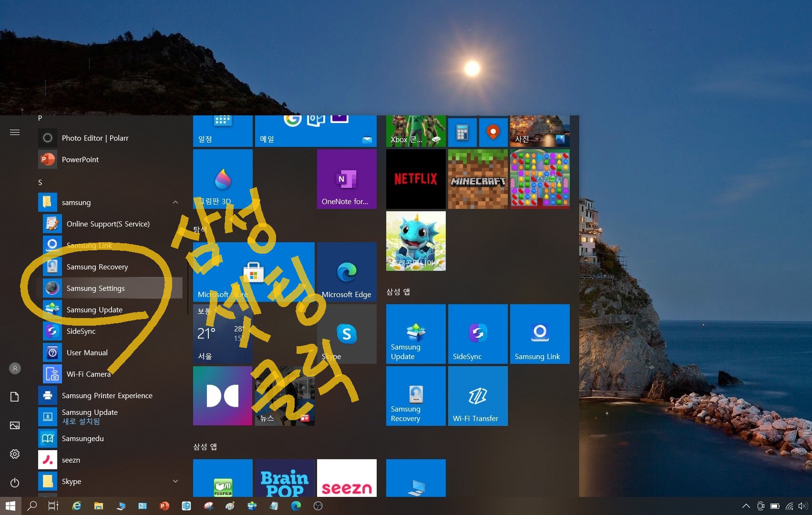Screen dimensions: 812x515
Task: Click the Windows Start button
Action: point(10,506)
